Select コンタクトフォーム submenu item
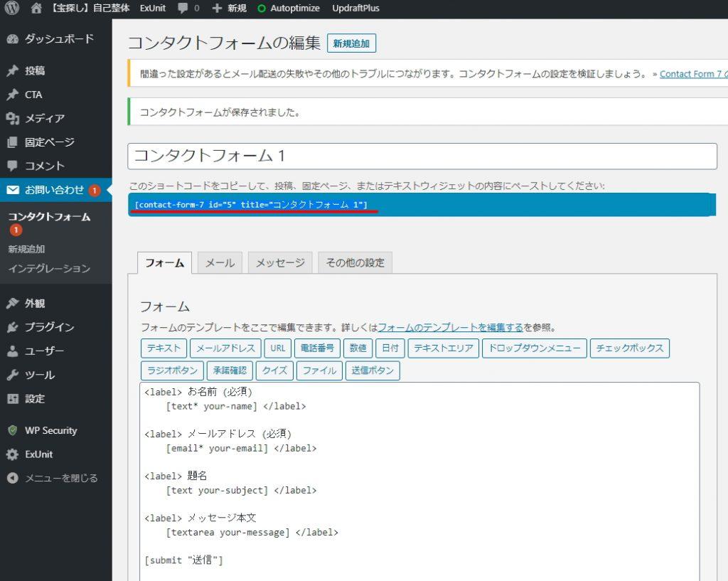The height and width of the screenshot is (581, 728). click(x=49, y=217)
